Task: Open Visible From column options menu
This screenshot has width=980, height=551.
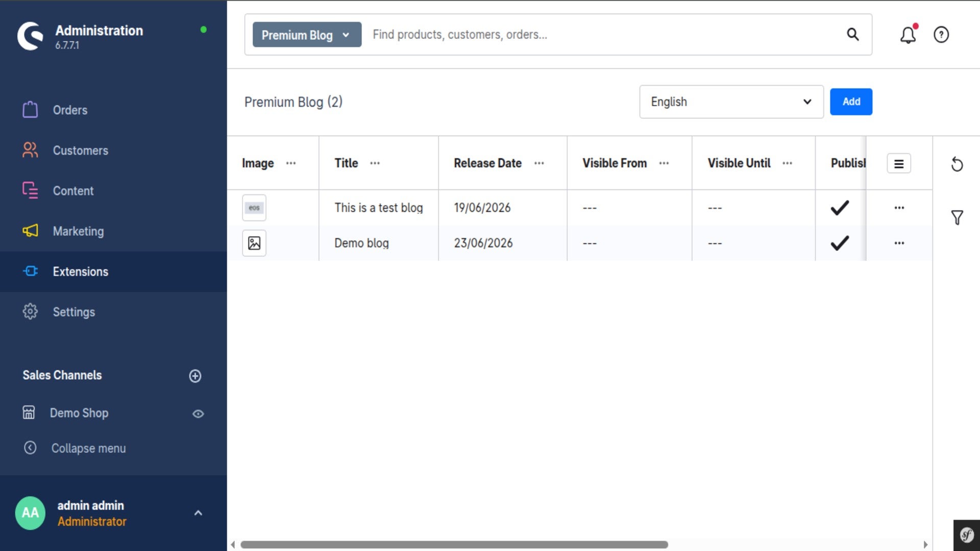Action: pyautogui.click(x=664, y=163)
